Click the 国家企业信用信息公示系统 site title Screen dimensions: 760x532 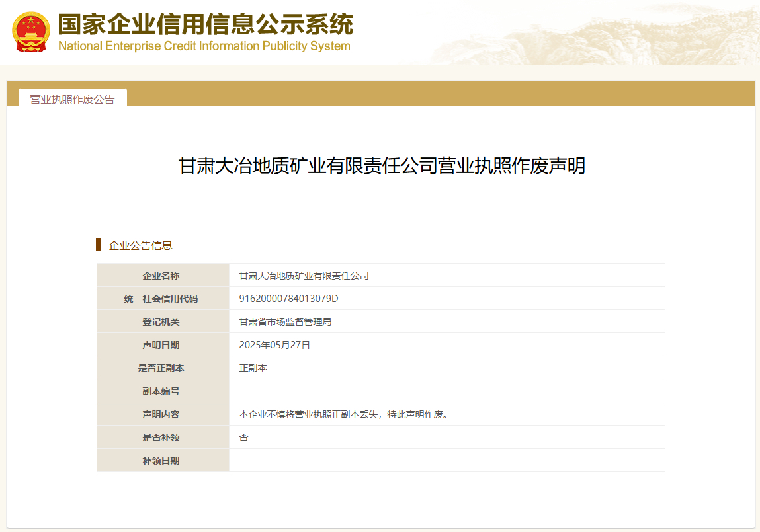pyautogui.click(x=206, y=24)
